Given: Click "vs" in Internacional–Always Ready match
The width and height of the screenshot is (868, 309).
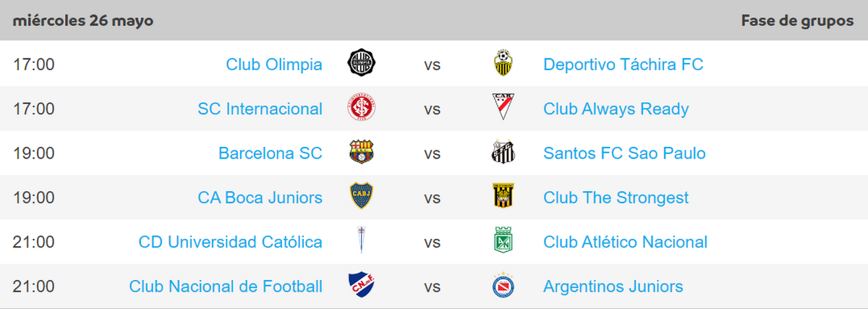Looking at the screenshot, I should click(x=433, y=109).
